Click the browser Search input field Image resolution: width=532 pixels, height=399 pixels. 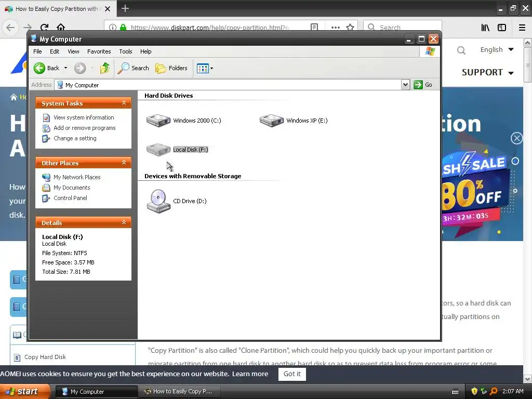(403, 28)
